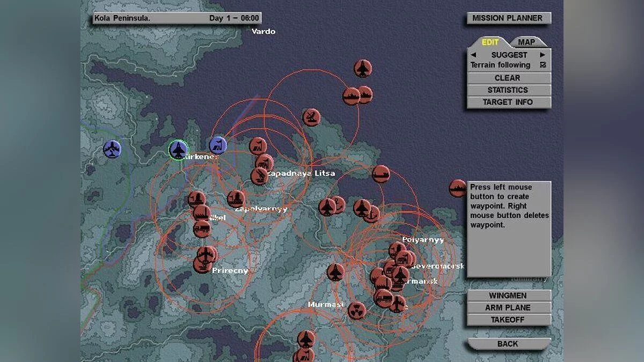Switch to the EDIT tab
Screen dimensions: 644x362
click(489, 42)
